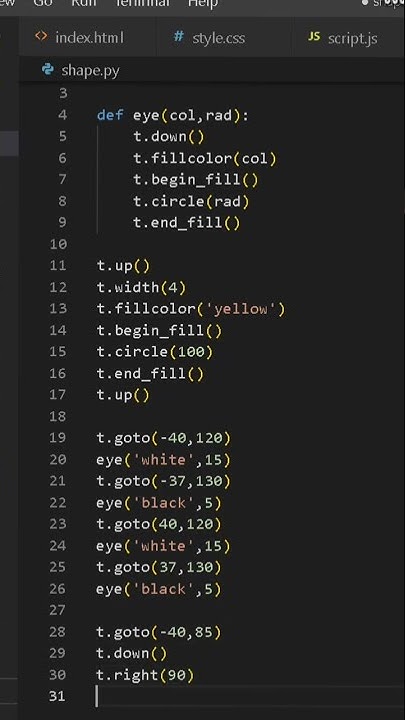This screenshot has width=405, height=720.
Task: Click the Python icon beside shape.py breadcrumb
Action: (x=47, y=70)
